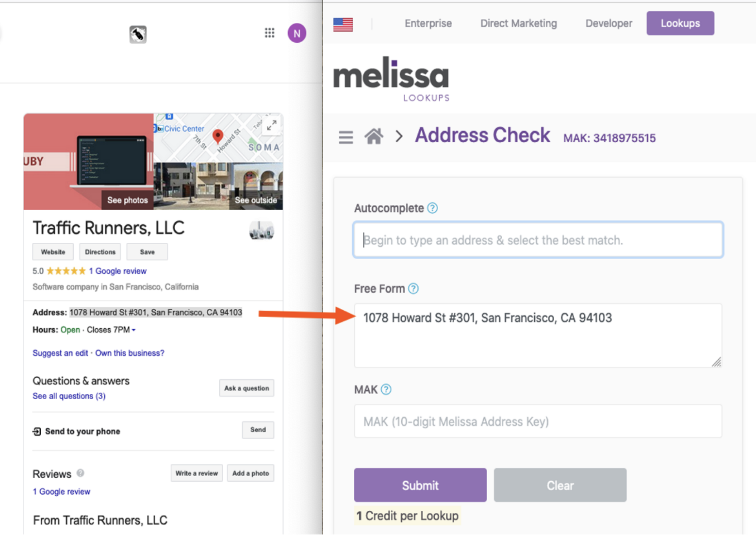Click the Send to your phone icon
756x536 pixels.
pos(36,431)
